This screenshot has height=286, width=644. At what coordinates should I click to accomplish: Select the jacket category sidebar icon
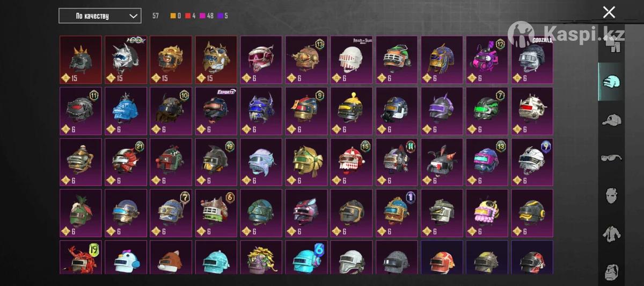(611, 234)
